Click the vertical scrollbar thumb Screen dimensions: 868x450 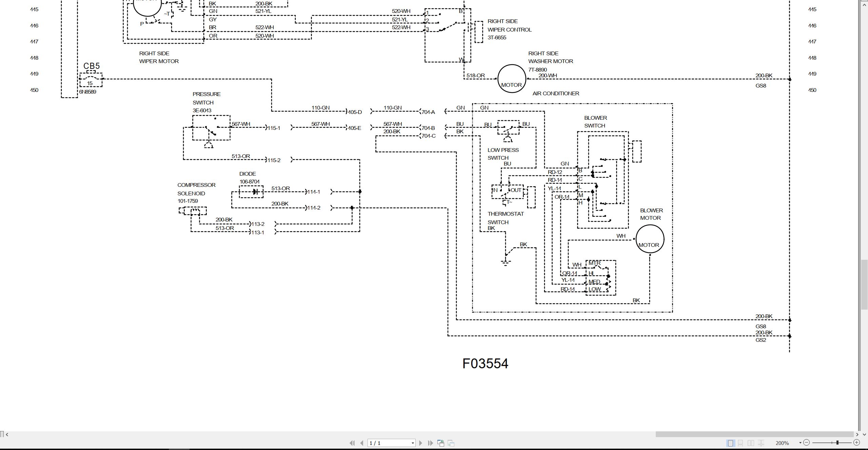point(864,285)
